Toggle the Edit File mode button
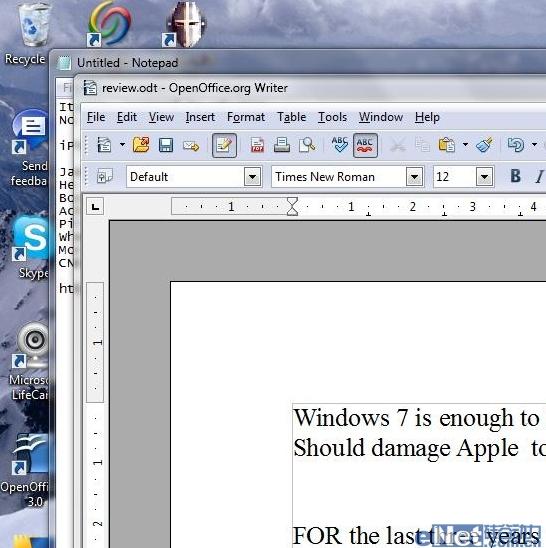Screen dimensions: 546x548 click(224, 145)
